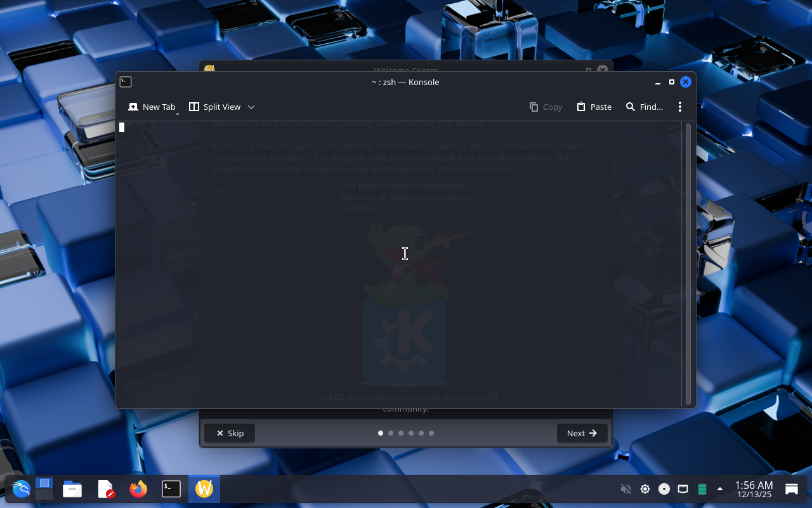The image size is (812, 508).
Task: Click the Find search icon in Konsole
Action: tap(631, 107)
